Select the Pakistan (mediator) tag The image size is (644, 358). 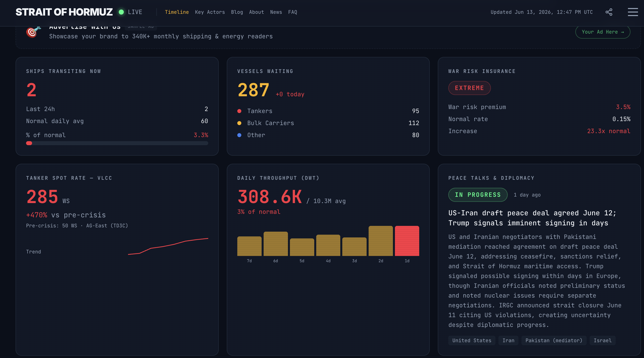click(554, 340)
